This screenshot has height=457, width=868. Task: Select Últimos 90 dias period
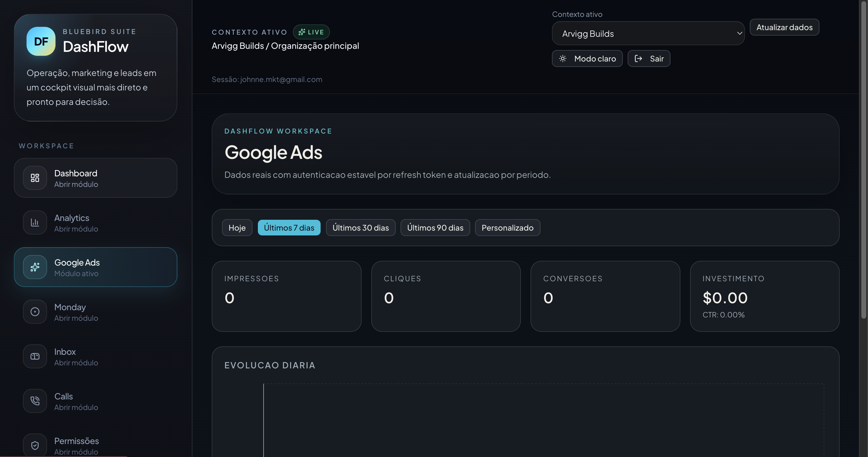[x=435, y=228]
